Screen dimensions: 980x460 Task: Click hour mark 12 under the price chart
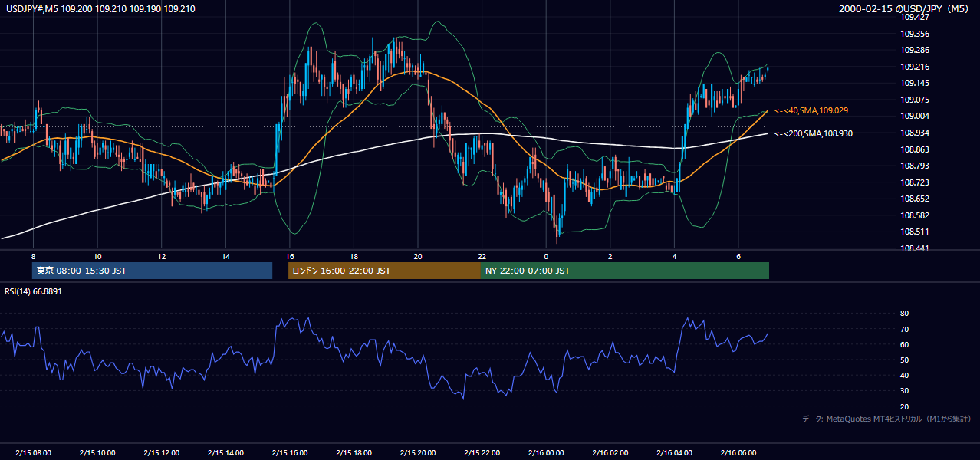coord(161,255)
